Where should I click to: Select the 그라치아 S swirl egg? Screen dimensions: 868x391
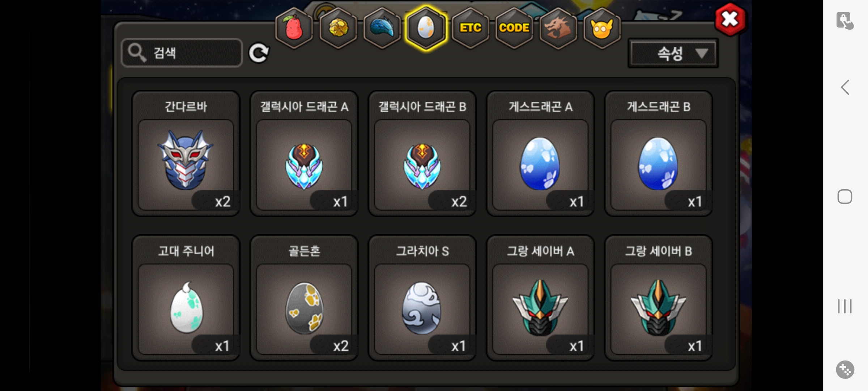[422, 298]
